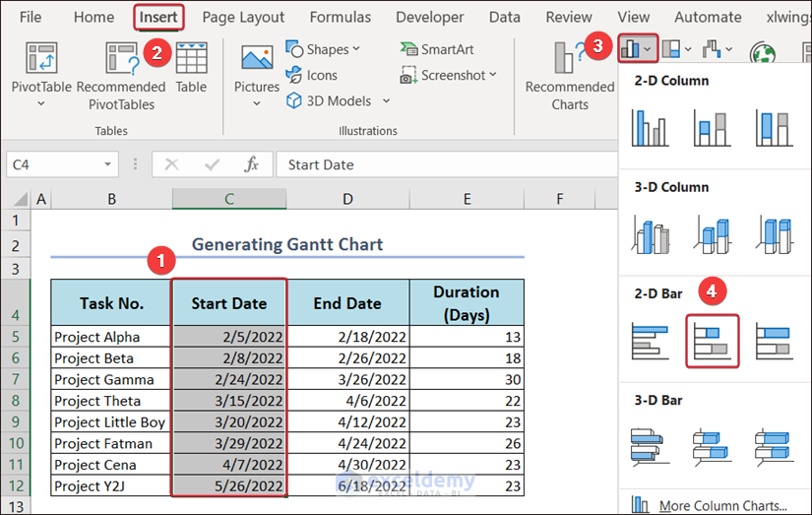Select the Stacked Bar 2-D chart
Image resolution: width=812 pixels, height=515 pixels.
point(712,341)
